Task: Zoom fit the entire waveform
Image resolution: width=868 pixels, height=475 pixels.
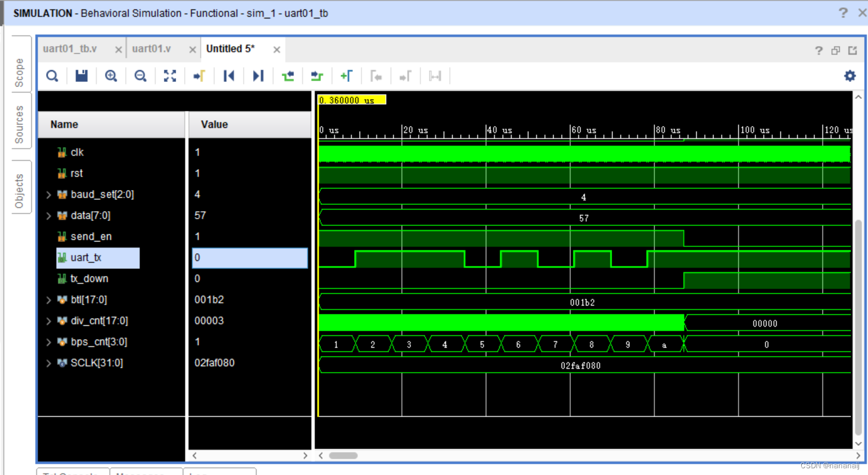Action: [x=170, y=76]
